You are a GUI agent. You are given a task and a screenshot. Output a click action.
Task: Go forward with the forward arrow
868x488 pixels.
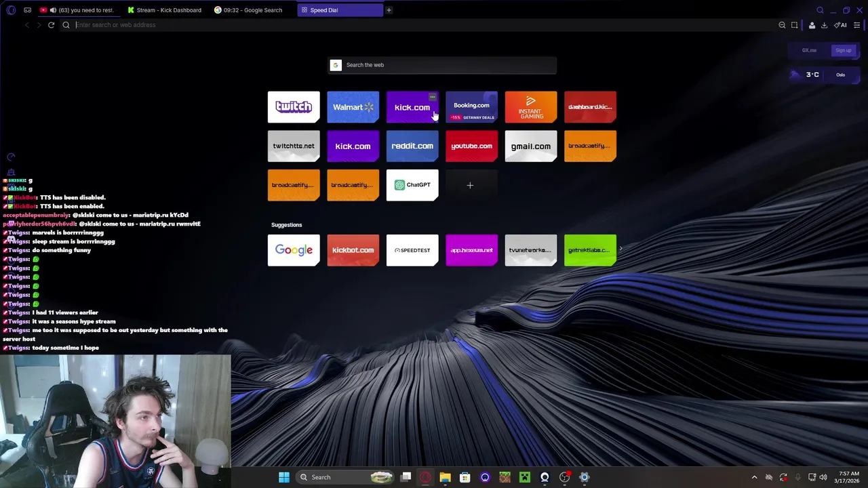(39, 25)
